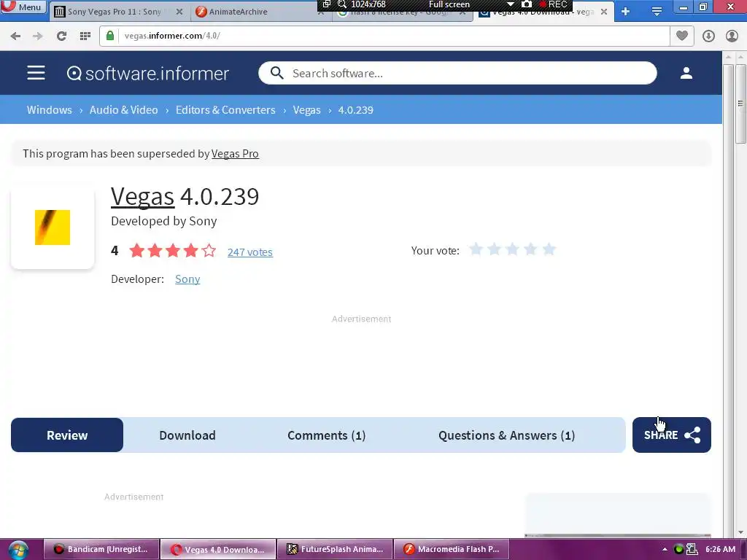The height and width of the screenshot is (560, 747).
Task: Open the Speed Dial grid
Action: [85, 36]
